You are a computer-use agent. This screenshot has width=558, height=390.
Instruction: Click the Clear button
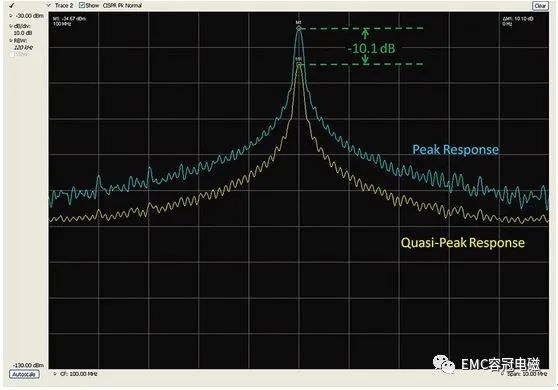click(x=539, y=6)
